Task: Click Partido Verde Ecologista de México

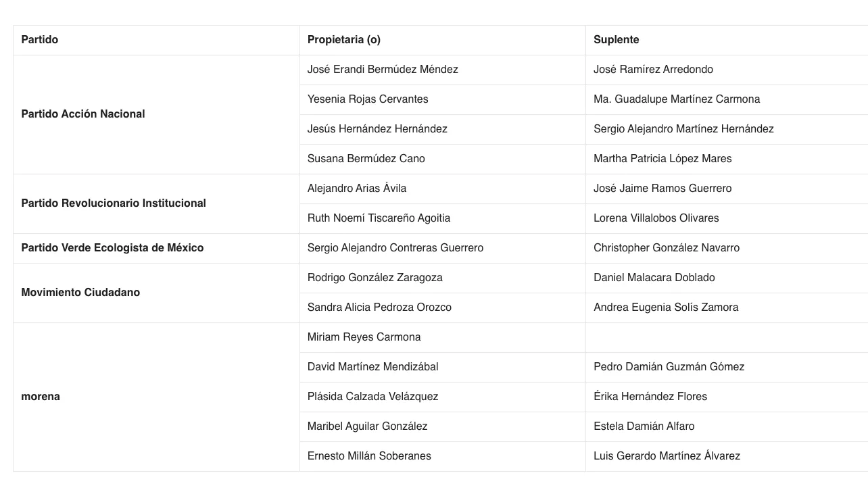Action: click(112, 248)
